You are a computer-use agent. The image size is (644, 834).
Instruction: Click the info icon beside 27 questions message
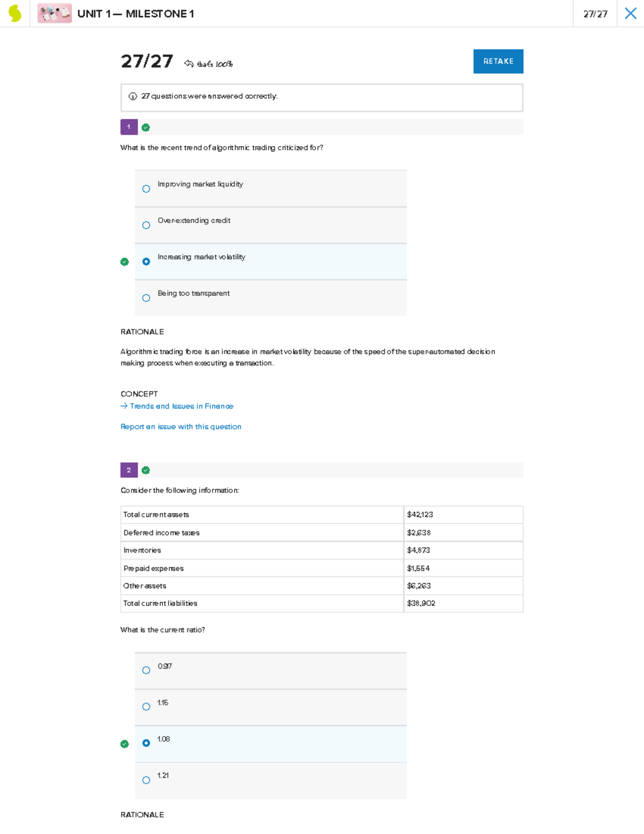[133, 97]
